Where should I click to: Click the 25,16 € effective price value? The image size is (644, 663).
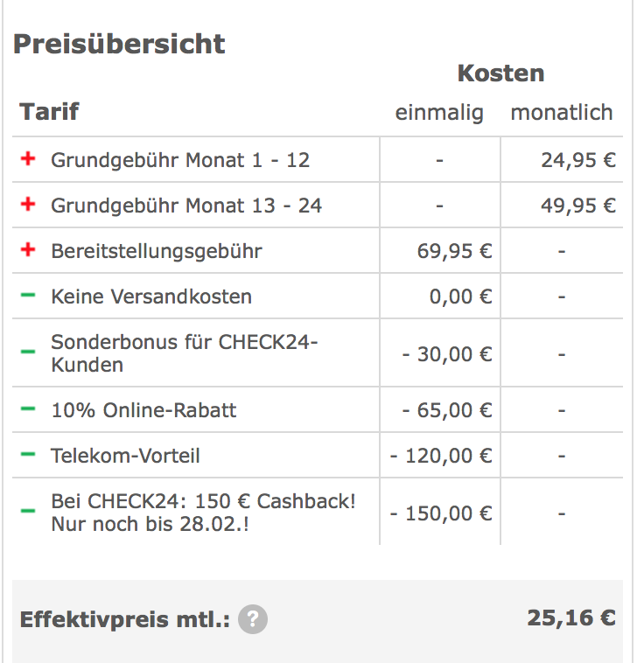coord(571,618)
